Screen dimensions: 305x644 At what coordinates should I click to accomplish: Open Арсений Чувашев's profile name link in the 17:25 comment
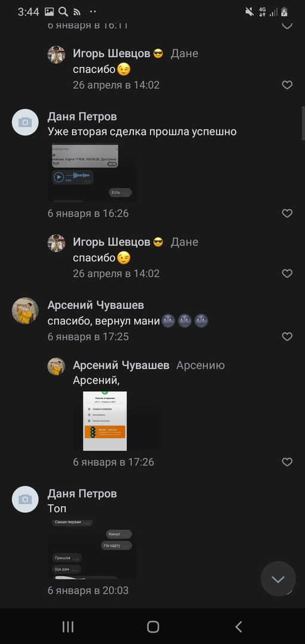96,305
